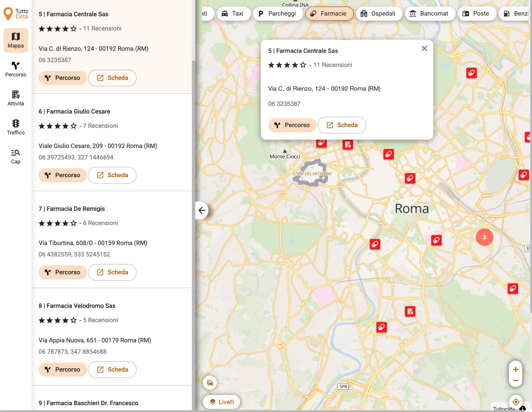Get Percorso to Farmacia De Remigis
532x412 pixels.
pyautogui.click(x=62, y=272)
